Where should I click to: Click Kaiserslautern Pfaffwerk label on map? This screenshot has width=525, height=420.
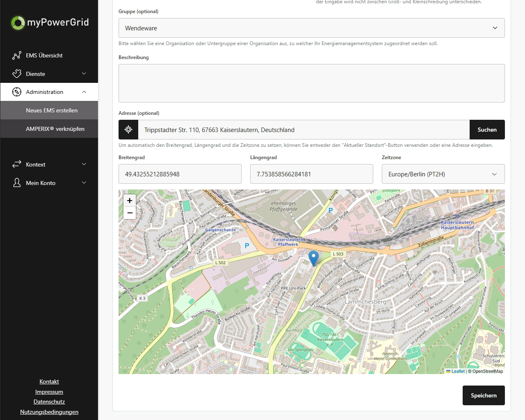tap(288, 242)
